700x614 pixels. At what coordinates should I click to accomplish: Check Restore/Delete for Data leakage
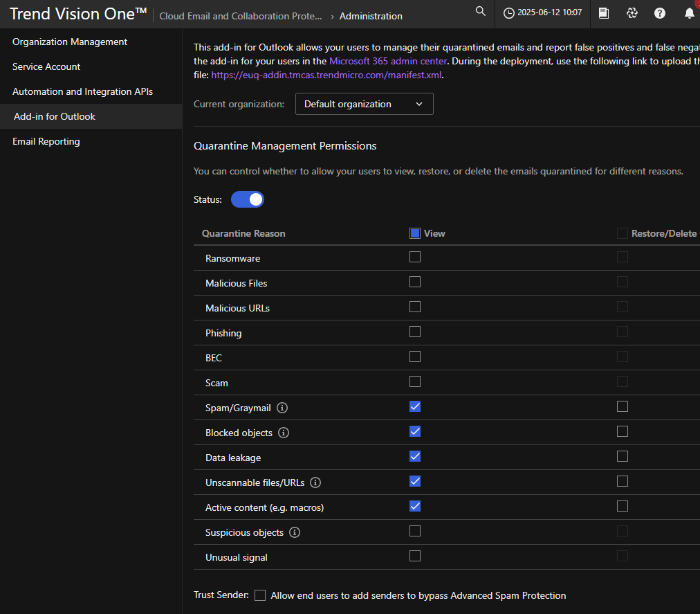click(623, 456)
